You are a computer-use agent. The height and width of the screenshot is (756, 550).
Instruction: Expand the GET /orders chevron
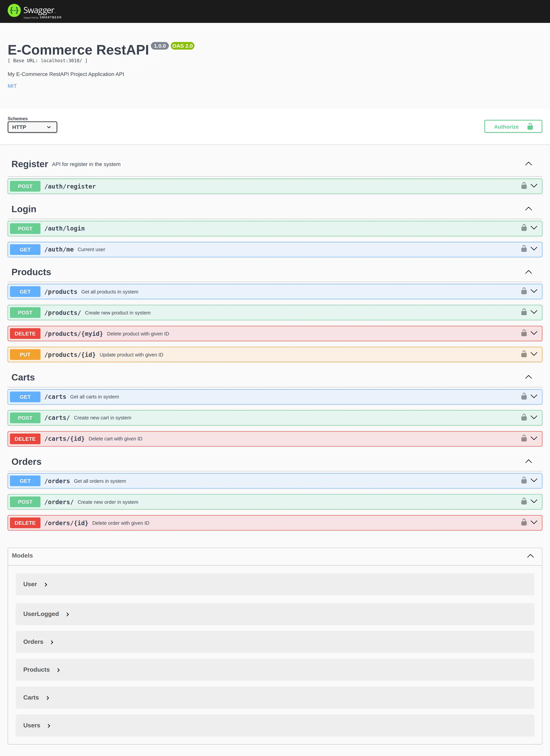(x=534, y=480)
